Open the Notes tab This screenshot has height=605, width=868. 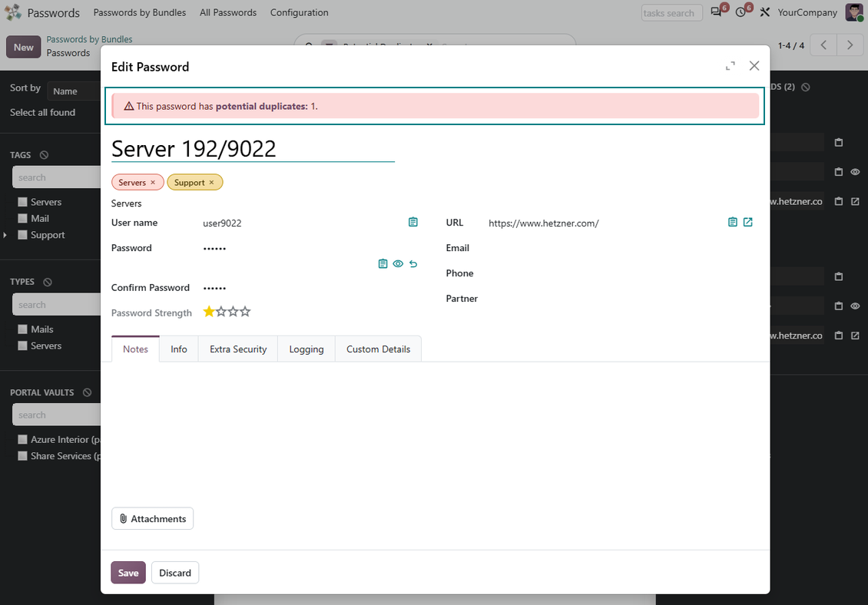(136, 349)
